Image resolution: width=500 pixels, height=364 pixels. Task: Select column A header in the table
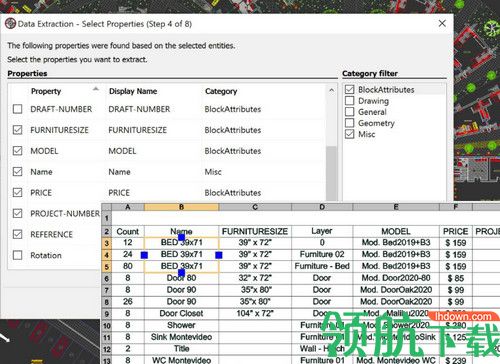[128, 207]
